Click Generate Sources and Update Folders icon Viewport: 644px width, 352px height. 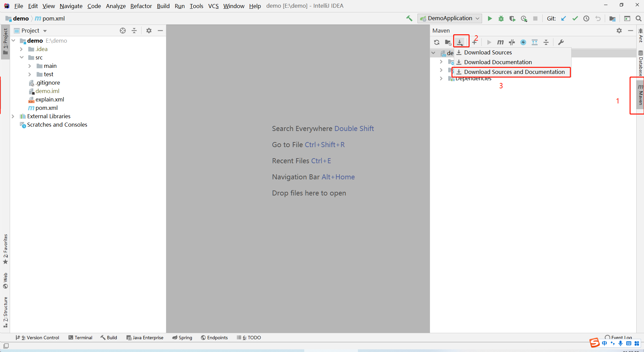[448, 42]
